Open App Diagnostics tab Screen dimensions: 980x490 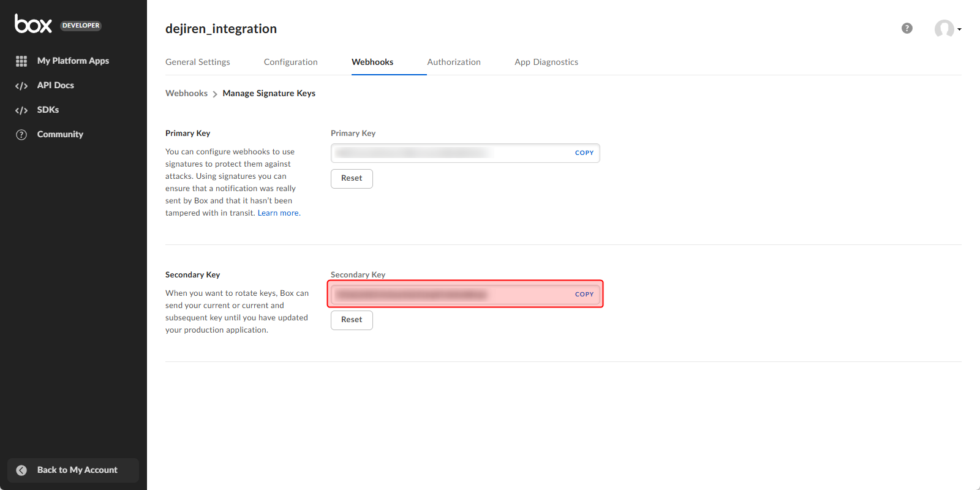tap(546, 62)
